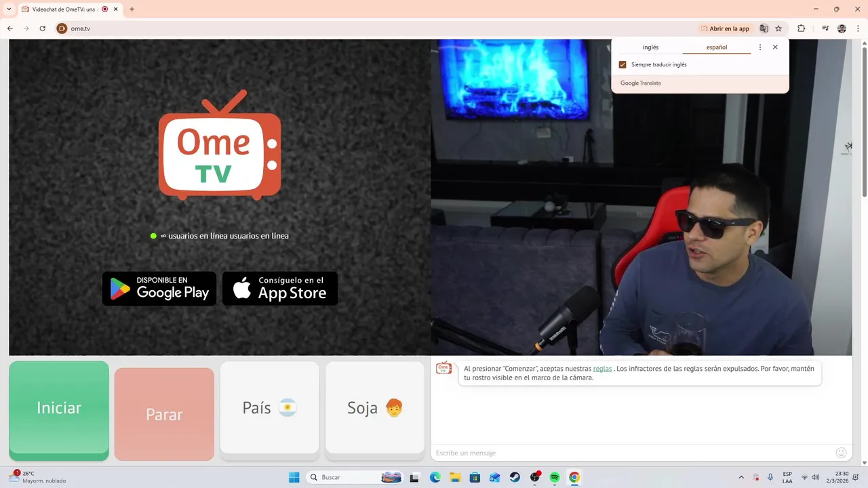Open Spotify from the taskbar
The width and height of the screenshot is (868, 488).
tap(555, 477)
